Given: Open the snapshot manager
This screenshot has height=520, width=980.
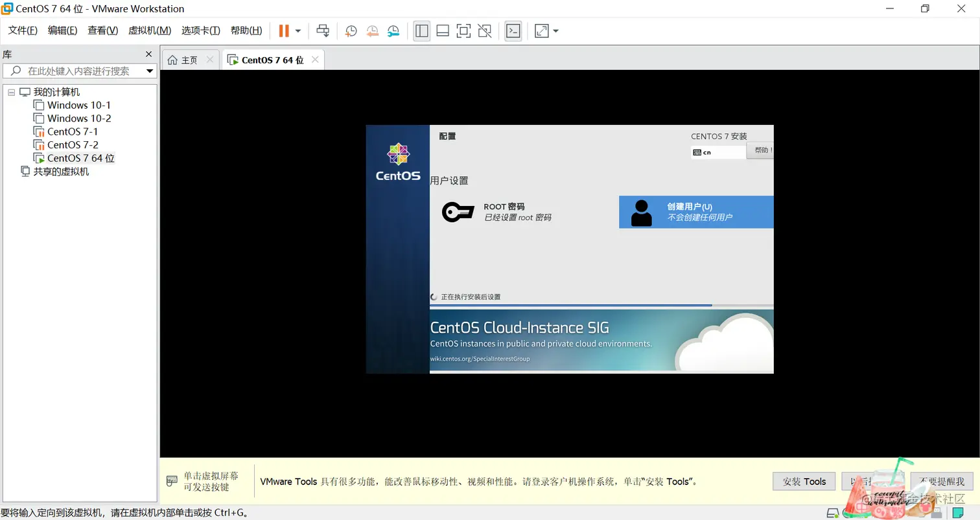Looking at the screenshot, I should point(393,30).
